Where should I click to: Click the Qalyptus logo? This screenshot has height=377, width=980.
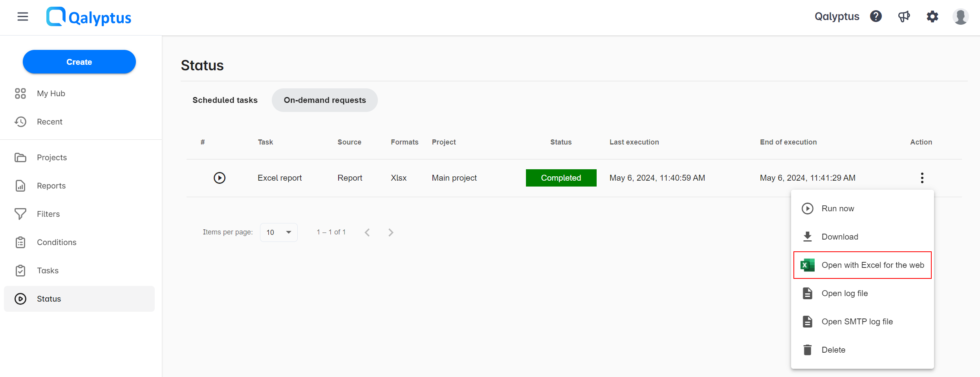[89, 16]
